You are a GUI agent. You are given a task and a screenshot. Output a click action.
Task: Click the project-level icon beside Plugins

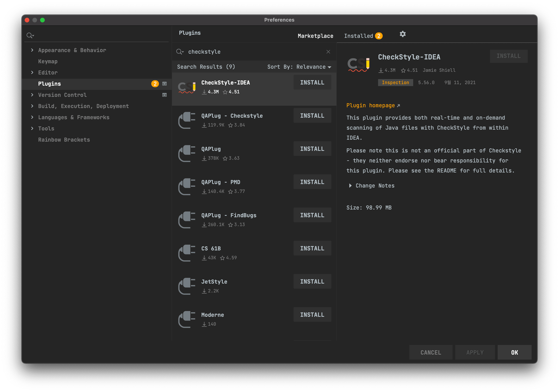(x=165, y=84)
